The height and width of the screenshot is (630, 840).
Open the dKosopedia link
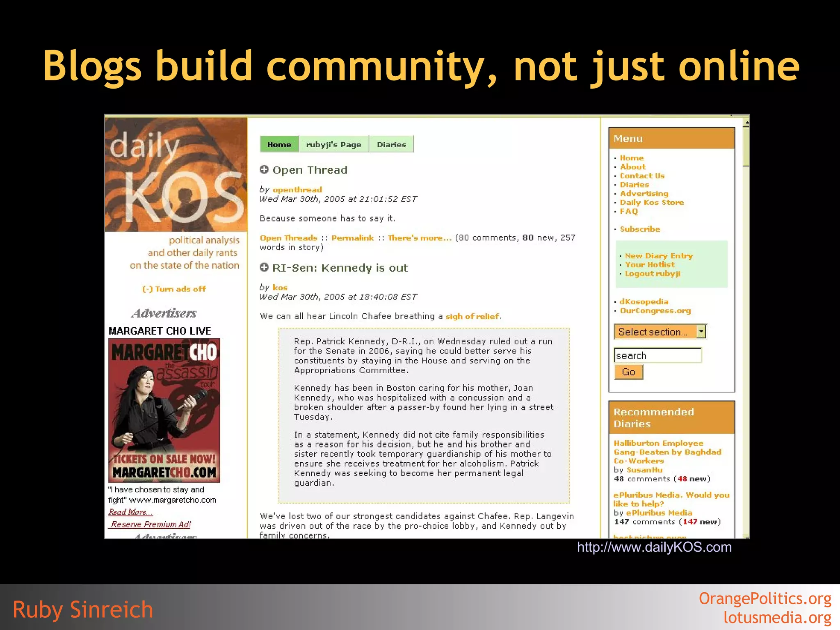(644, 302)
